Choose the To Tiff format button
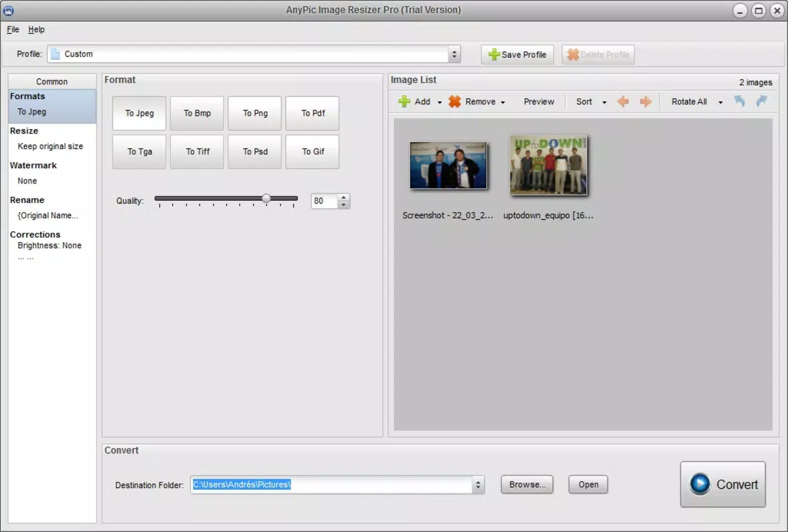 pos(197,152)
